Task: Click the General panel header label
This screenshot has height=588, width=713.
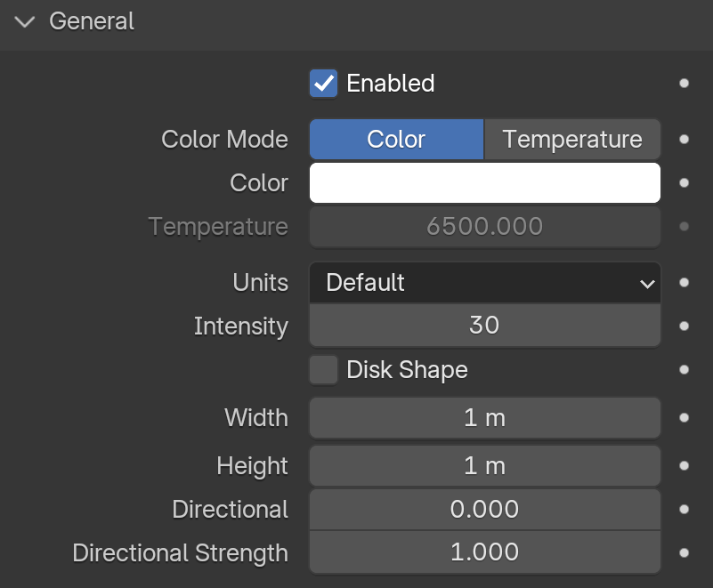Action: (92, 21)
